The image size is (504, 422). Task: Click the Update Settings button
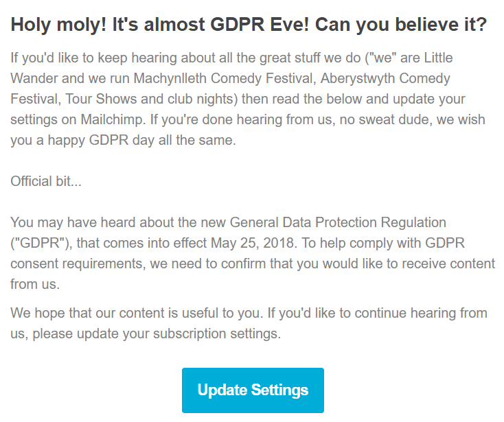pyautogui.click(x=253, y=390)
